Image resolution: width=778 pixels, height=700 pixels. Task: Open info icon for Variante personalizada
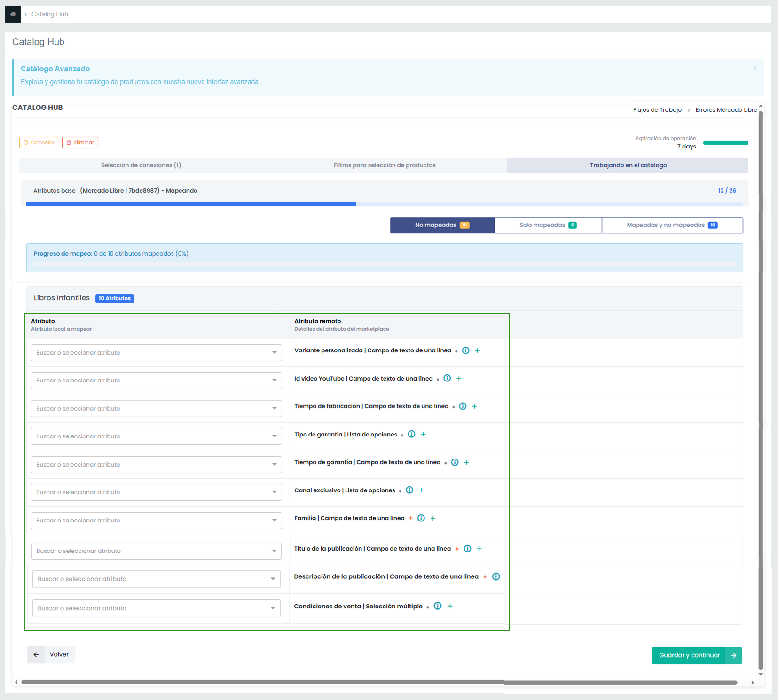[465, 350]
